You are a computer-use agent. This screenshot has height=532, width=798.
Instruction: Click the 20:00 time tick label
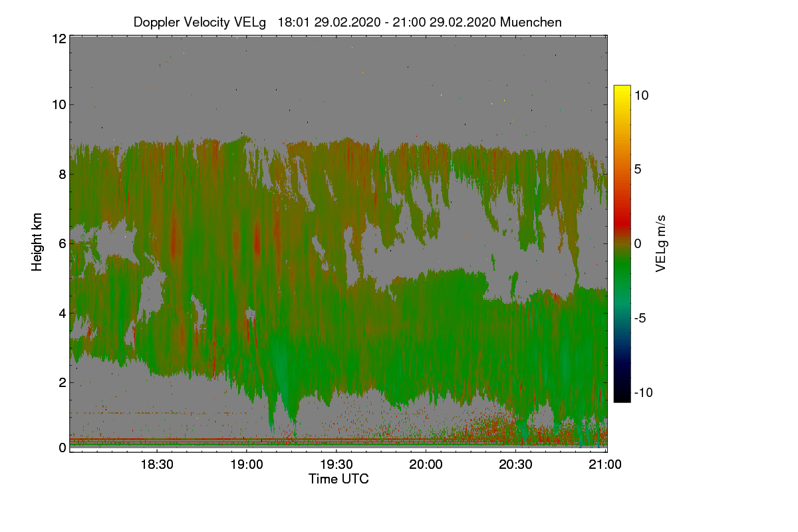(426, 464)
